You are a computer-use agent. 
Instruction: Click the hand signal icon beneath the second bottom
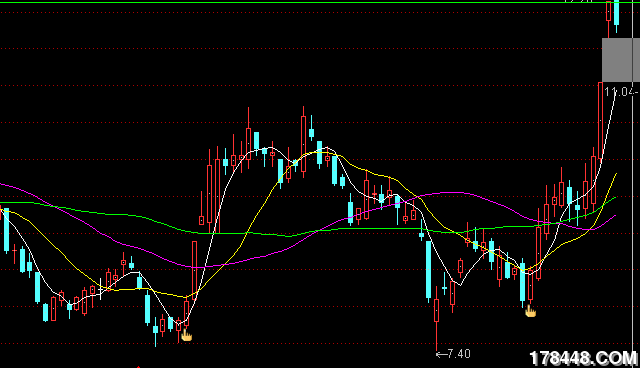530,312
